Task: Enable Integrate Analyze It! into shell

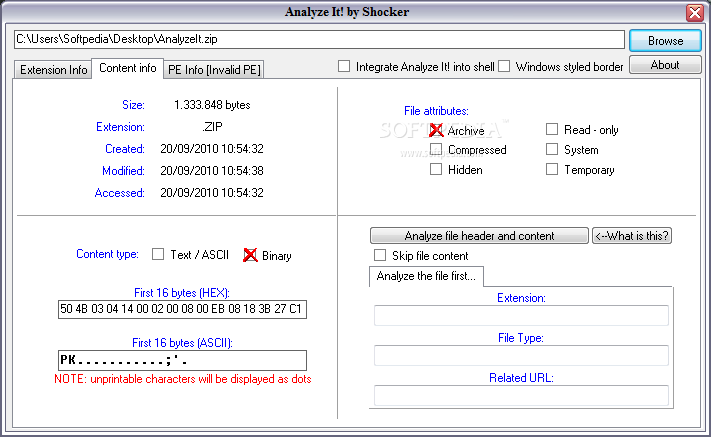Action: coord(344,67)
